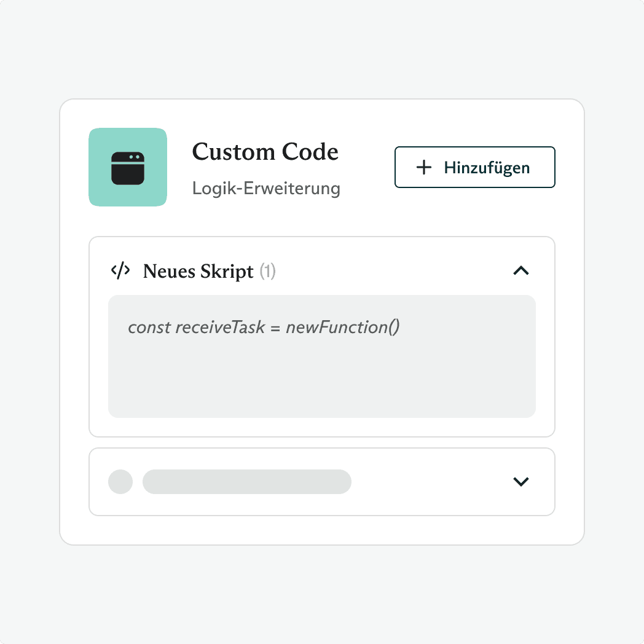
Task: Click the newFunction() text in the script
Action: coord(343,327)
